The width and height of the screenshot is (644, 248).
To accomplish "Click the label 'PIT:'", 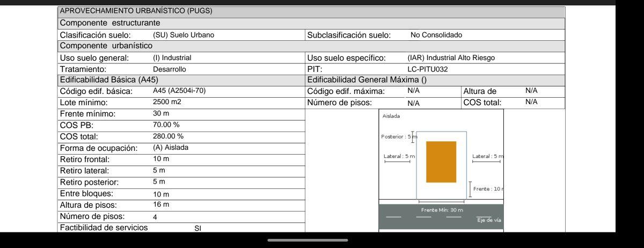I will point(314,69).
